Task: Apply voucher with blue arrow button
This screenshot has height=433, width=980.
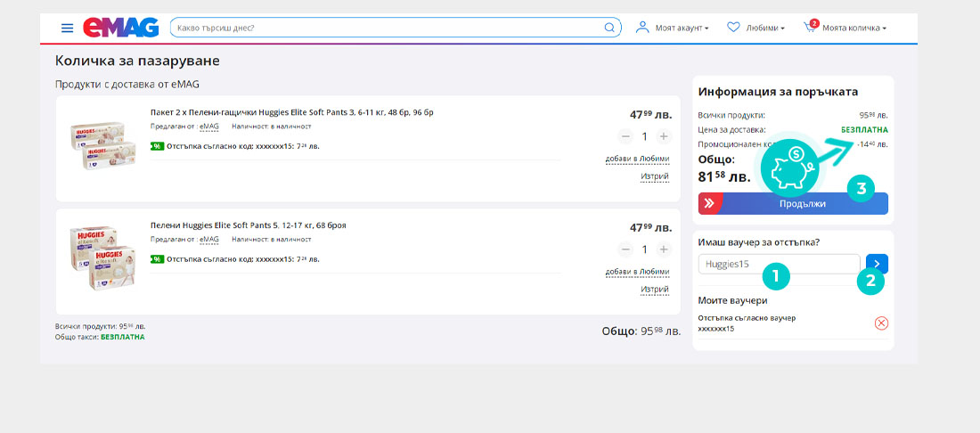Action: tap(877, 264)
